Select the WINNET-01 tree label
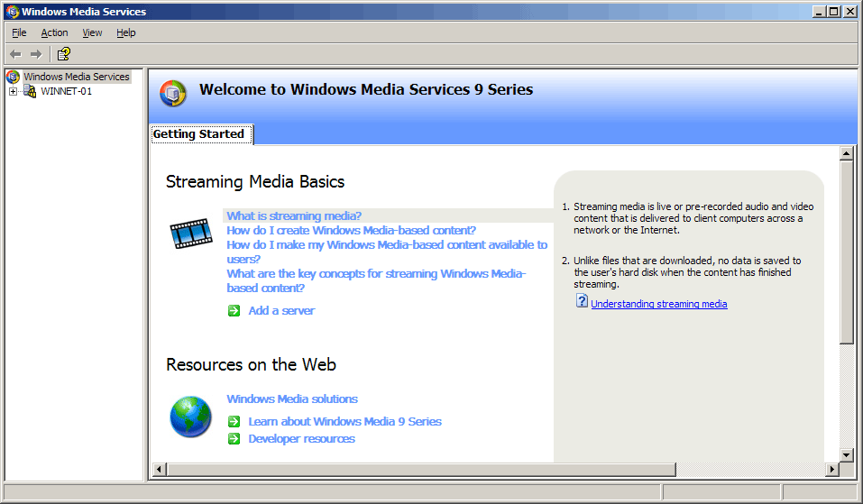Viewport: 863px width, 504px height. click(66, 91)
